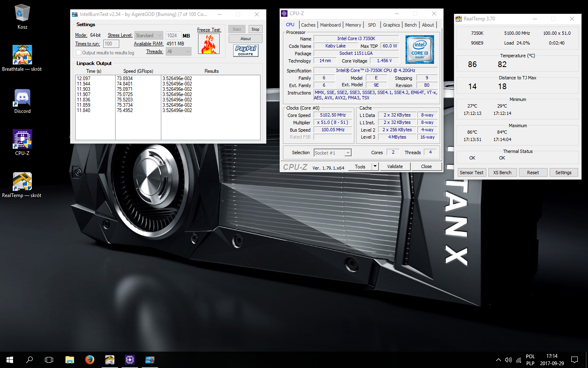The height and width of the screenshot is (368, 588).
Task: Click the Multiplier value x 51.0
Action: coord(333,123)
